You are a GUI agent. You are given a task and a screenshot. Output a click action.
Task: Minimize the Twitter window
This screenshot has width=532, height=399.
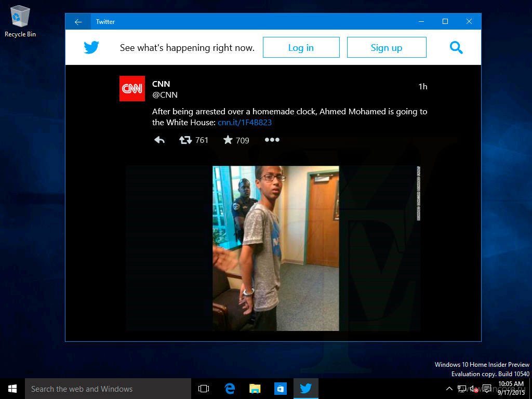click(x=421, y=21)
